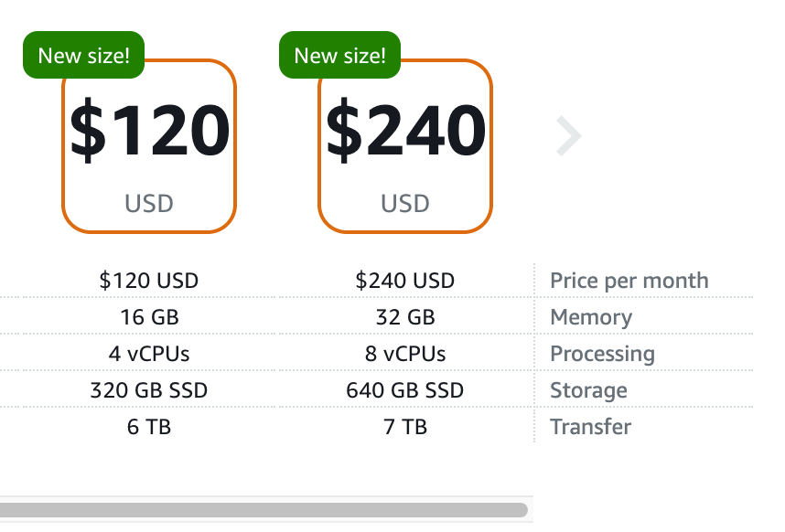Click the Transfer row label
785x532 pixels.
(x=590, y=427)
